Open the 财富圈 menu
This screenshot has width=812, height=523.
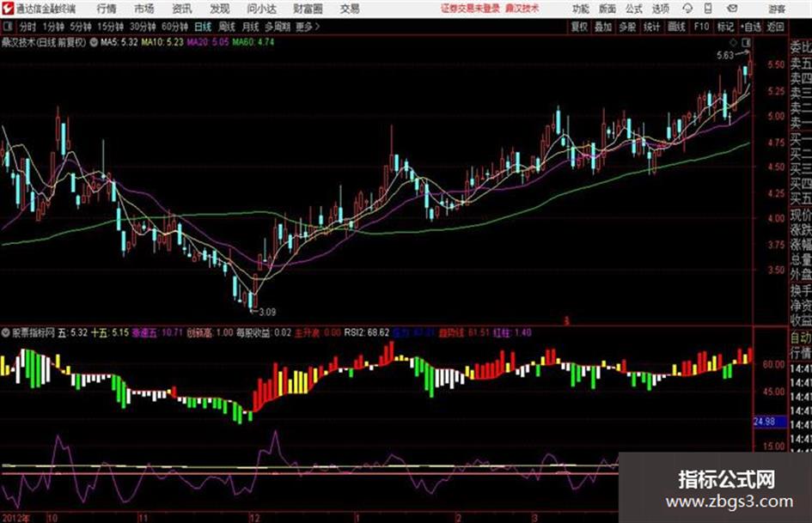tap(308, 9)
